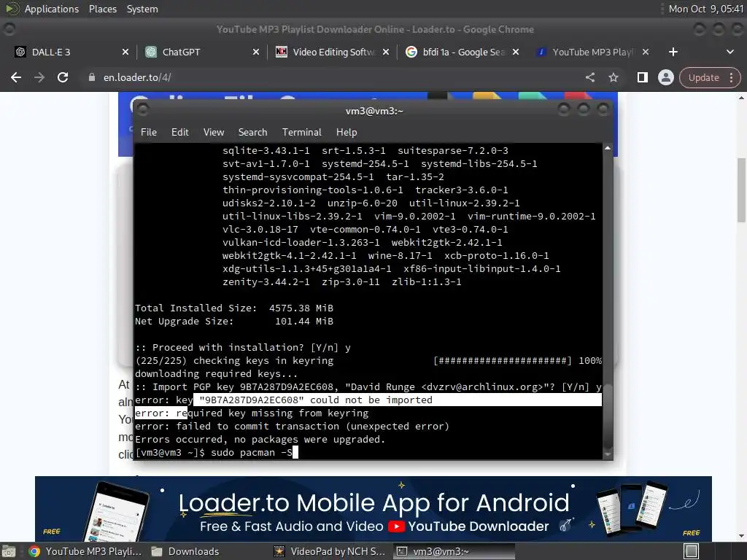Open the Terminal menu

coord(301,133)
